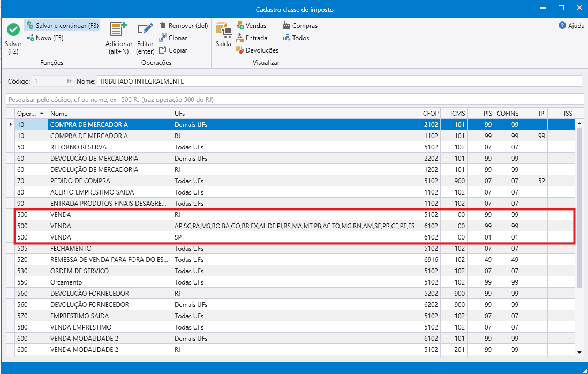Select RETORNO RESERVA row
Image resolution: width=588 pixels, height=374 pixels.
tap(291, 147)
